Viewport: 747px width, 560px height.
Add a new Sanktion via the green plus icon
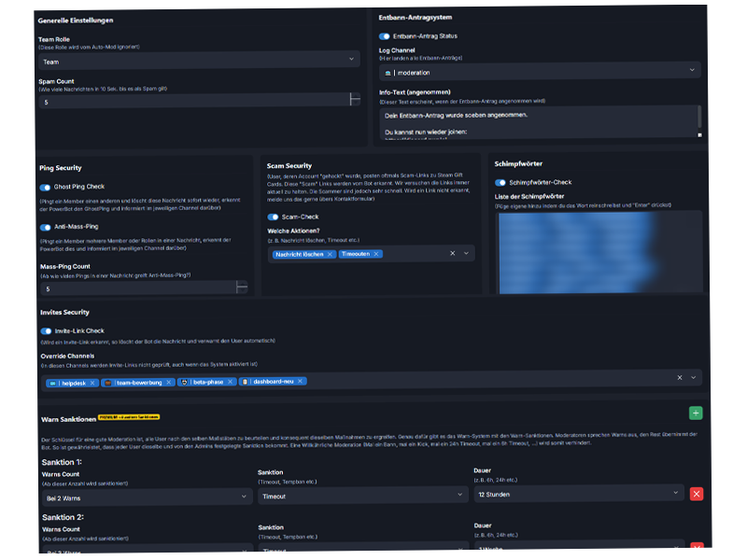pyautogui.click(x=696, y=412)
